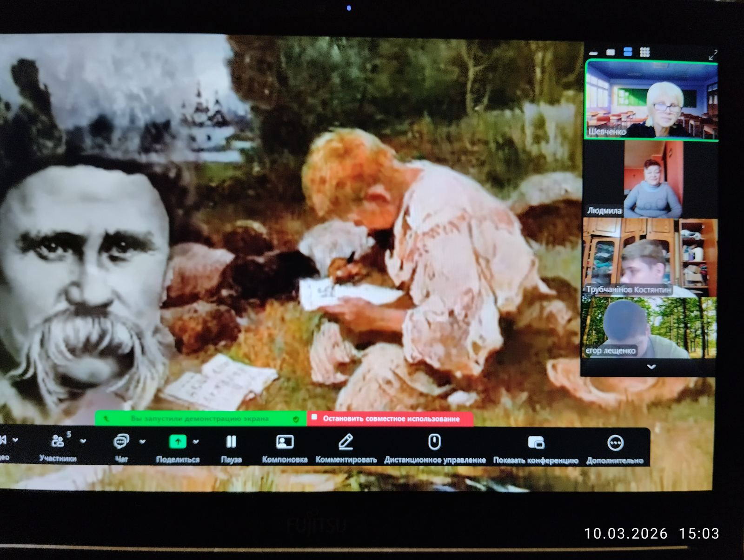
Task: Switch video panel to minimized strip view
Action: pos(594,53)
